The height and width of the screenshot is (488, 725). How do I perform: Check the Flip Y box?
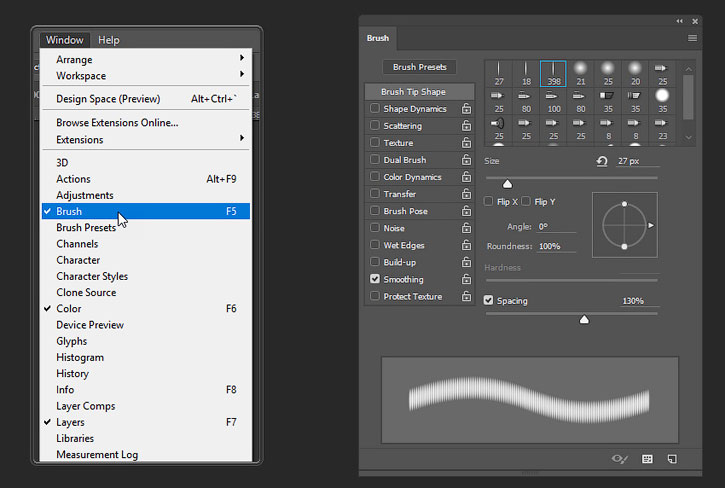[x=526, y=201]
